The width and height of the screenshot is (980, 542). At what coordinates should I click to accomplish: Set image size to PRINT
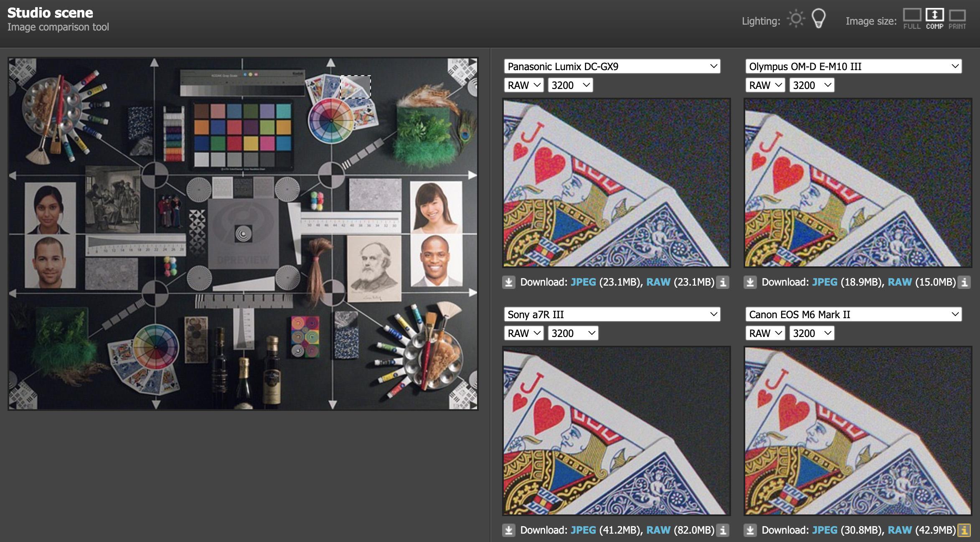pyautogui.click(x=957, y=19)
